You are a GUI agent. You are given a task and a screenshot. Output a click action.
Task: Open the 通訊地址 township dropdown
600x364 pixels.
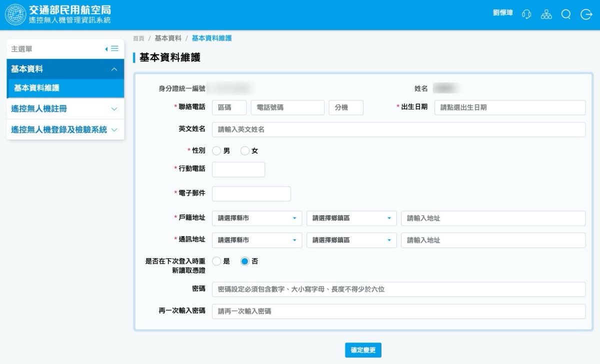[x=351, y=240]
